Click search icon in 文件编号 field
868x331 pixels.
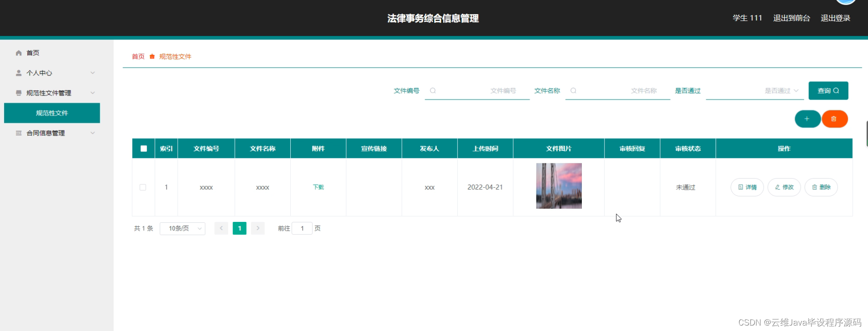pos(433,90)
